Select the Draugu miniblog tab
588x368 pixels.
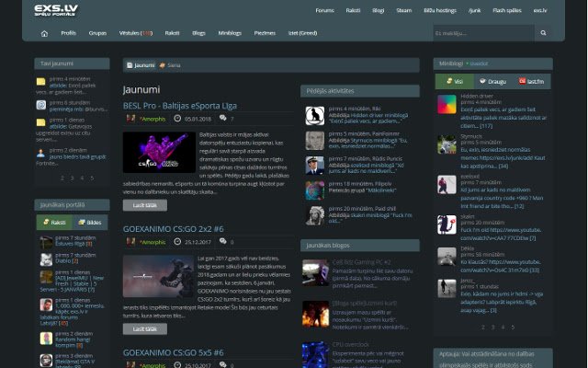click(x=493, y=82)
